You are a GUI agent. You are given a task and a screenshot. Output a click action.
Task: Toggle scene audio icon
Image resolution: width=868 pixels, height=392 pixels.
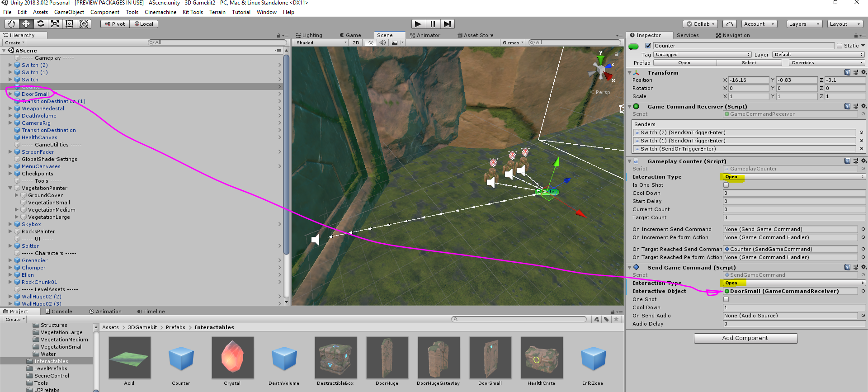click(x=382, y=43)
